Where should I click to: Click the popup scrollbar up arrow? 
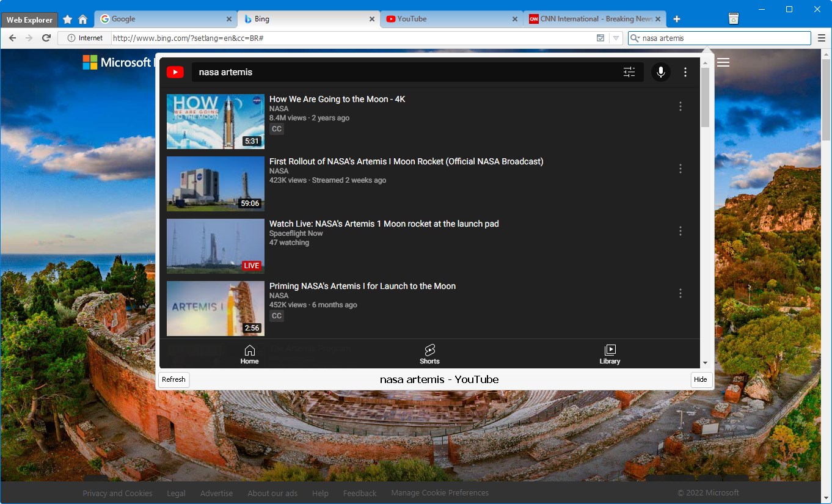(x=705, y=62)
